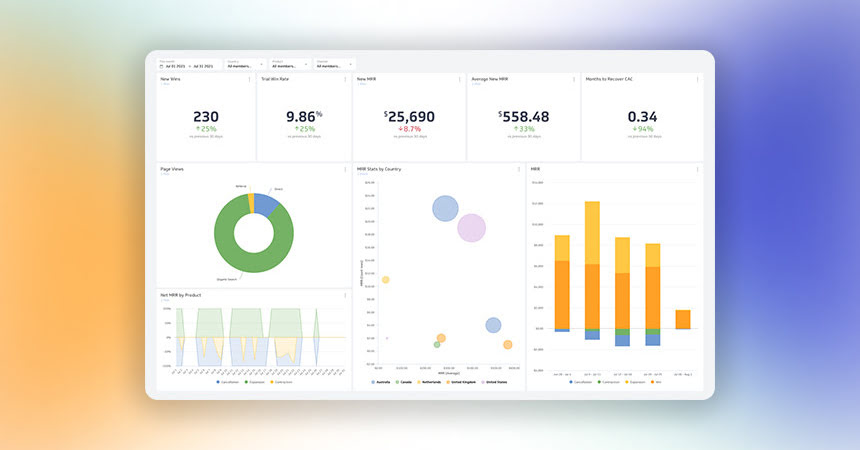
Task: Toggle Cancellation series in MRR bar legend
Action: coord(581,382)
